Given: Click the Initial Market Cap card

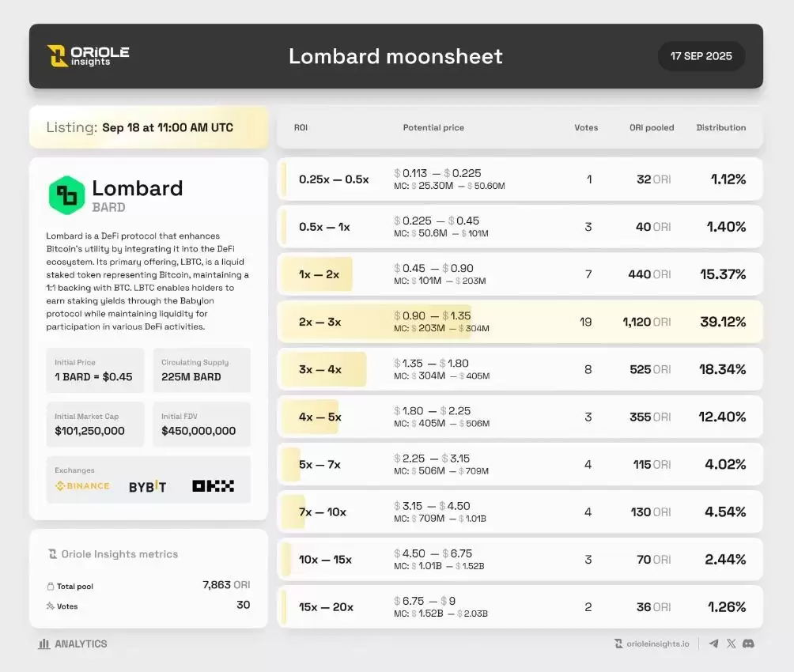Looking at the screenshot, I should [x=95, y=425].
